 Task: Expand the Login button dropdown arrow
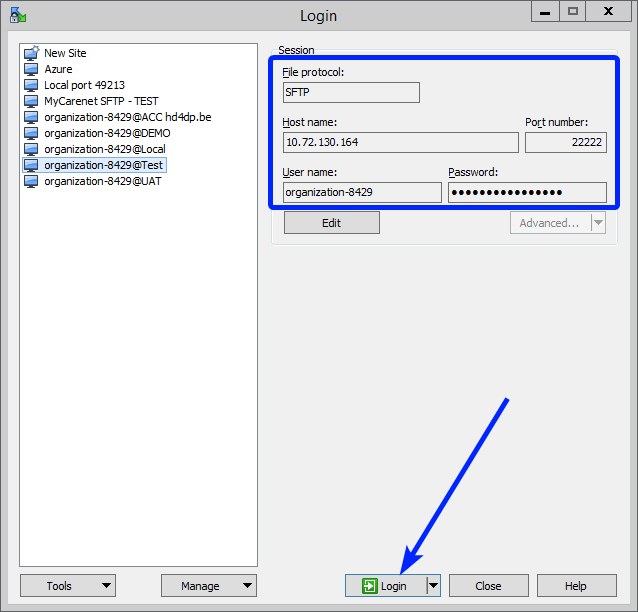coord(434,586)
